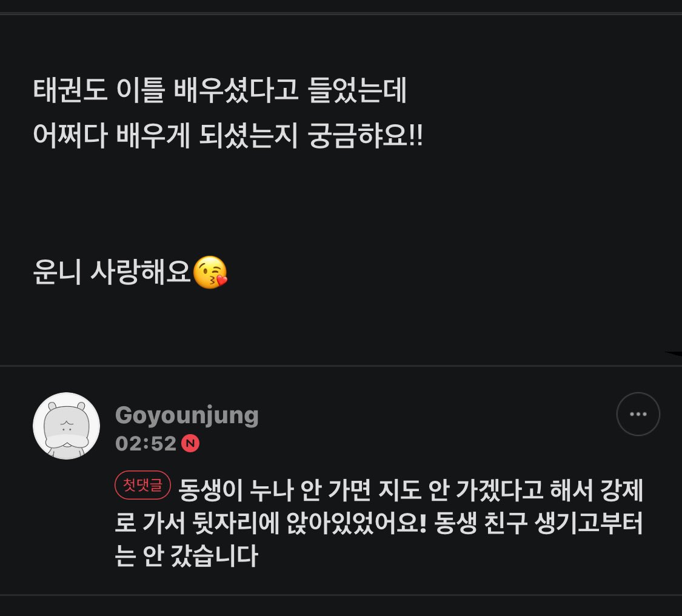Tap the 첫댓글 first-comment badge

(x=142, y=484)
